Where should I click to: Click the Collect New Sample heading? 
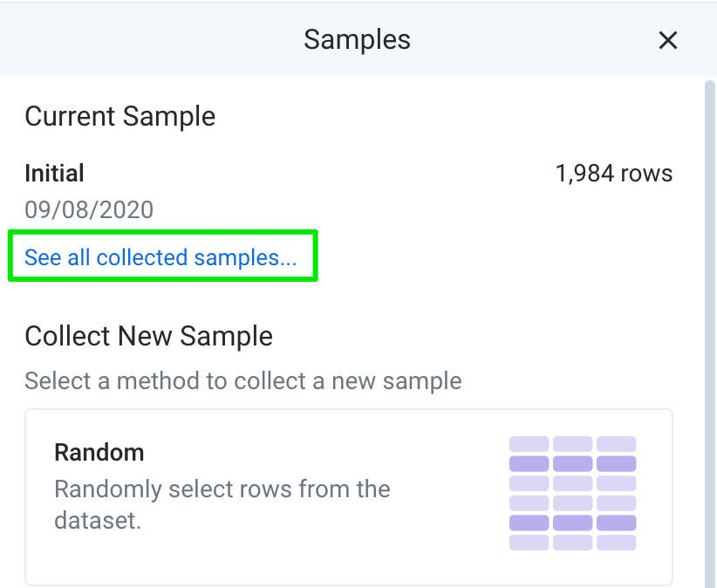(x=148, y=336)
